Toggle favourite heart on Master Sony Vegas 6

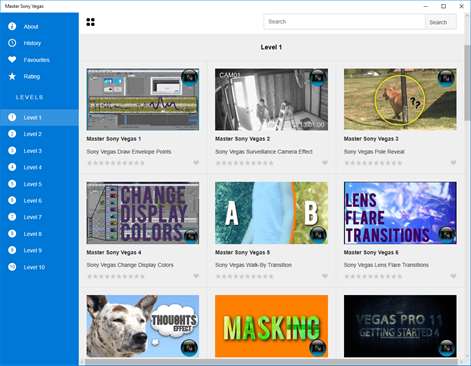click(453, 276)
